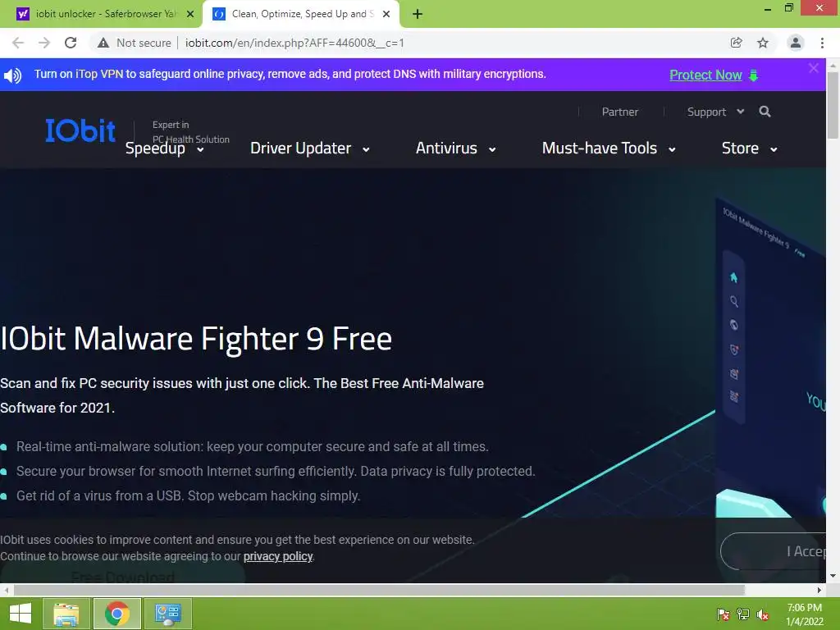Screen dimensions: 840x630
Task: Click the taskbar clock showing 7:06 PM
Action: (x=804, y=614)
